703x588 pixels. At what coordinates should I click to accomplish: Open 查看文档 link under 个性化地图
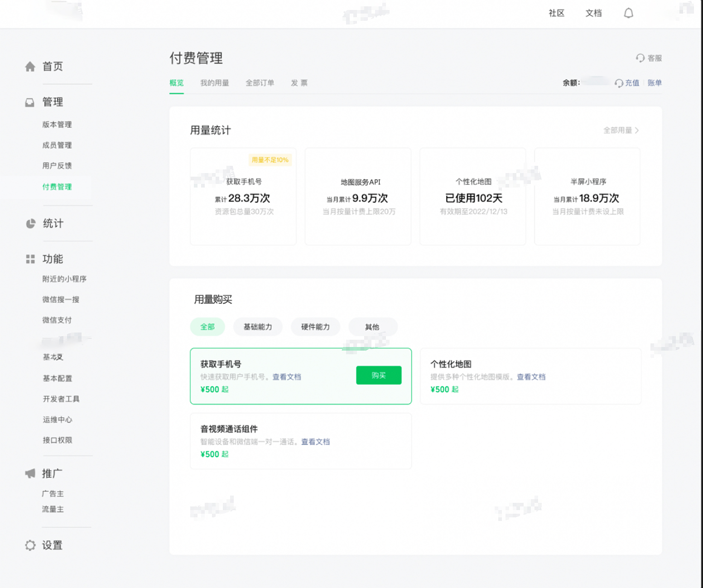coord(530,376)
